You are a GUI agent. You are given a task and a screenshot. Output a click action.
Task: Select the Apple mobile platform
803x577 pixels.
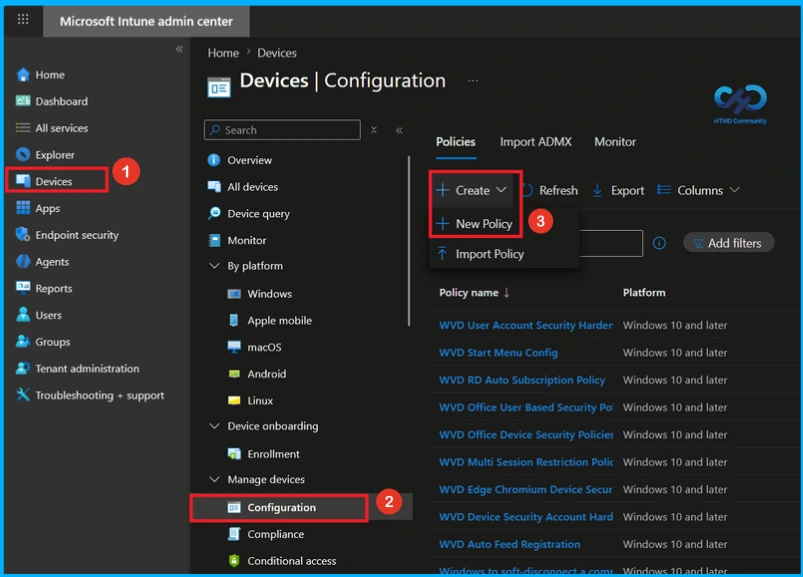pos(280,320)
